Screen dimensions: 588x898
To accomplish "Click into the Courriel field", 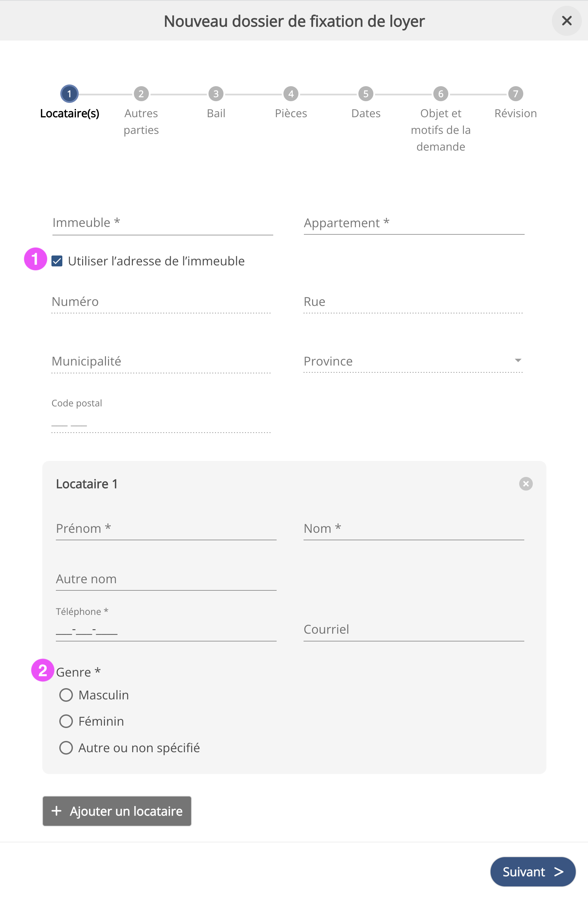I will 414,630.
